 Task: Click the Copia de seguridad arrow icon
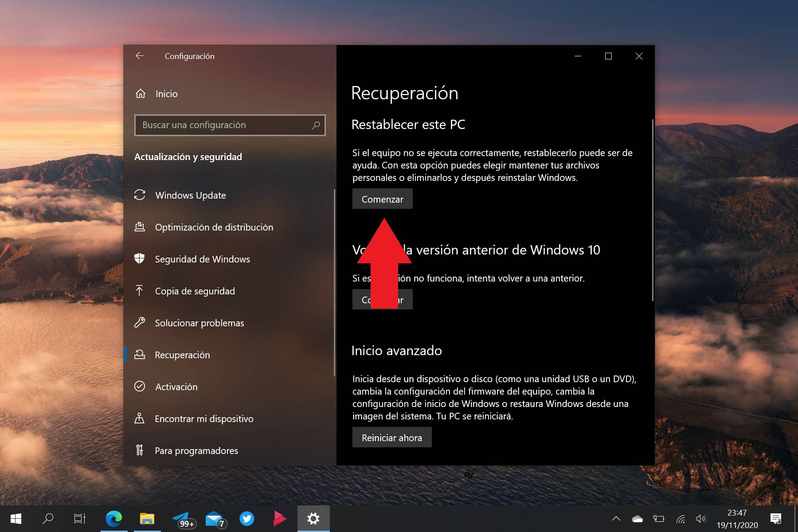(x=140, y=291)
